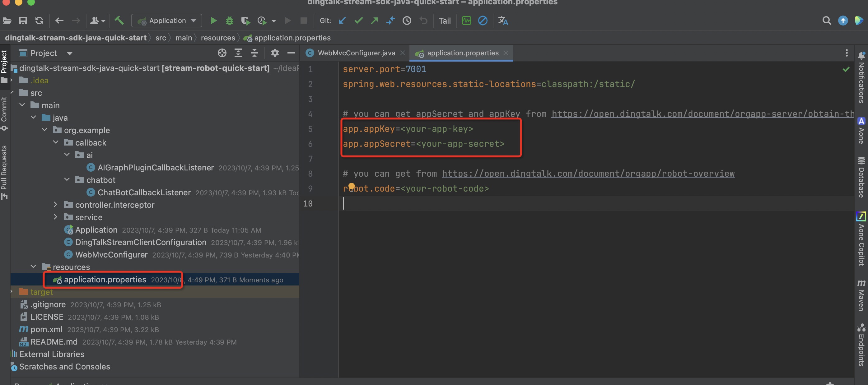Open Maven tool window
Viewport: 868px width, 385px height.
point(861,295)
